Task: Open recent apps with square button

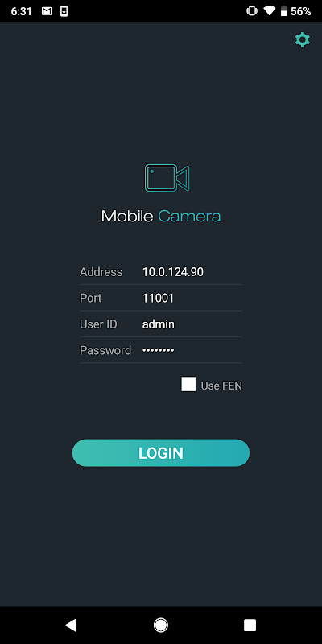Action: tap(250, 625)
